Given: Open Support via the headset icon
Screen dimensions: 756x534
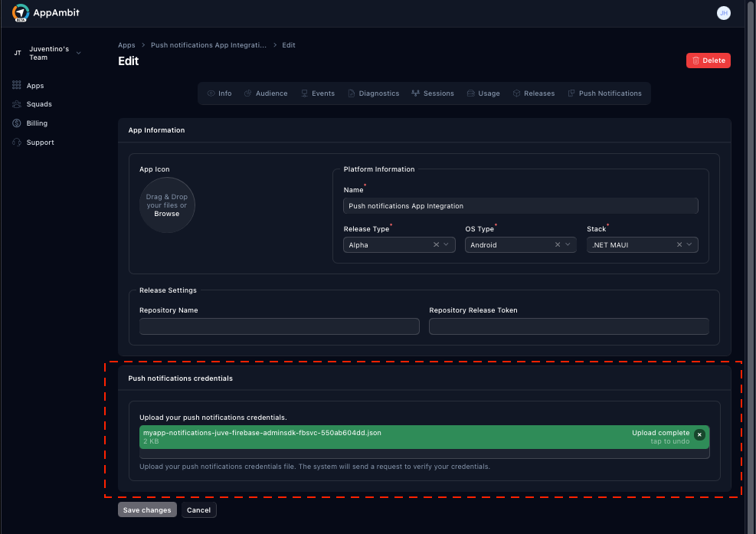Looking at the screenshot, I should pyautogui.click(x=16, y=142).
